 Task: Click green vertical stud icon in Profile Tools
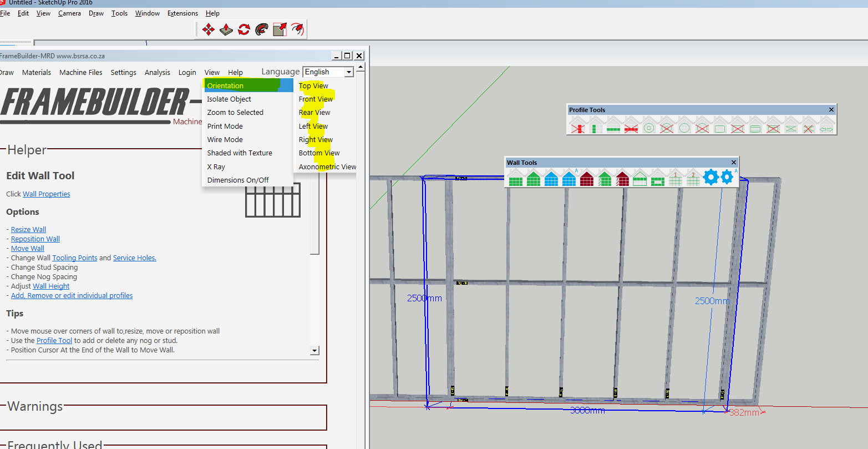point(596,125)
